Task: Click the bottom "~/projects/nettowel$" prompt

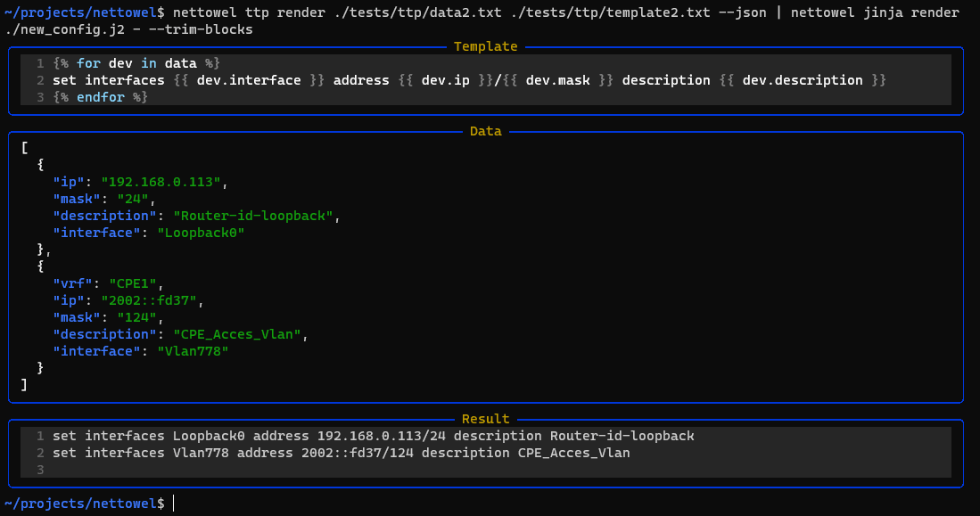Action: pos(85,503)
